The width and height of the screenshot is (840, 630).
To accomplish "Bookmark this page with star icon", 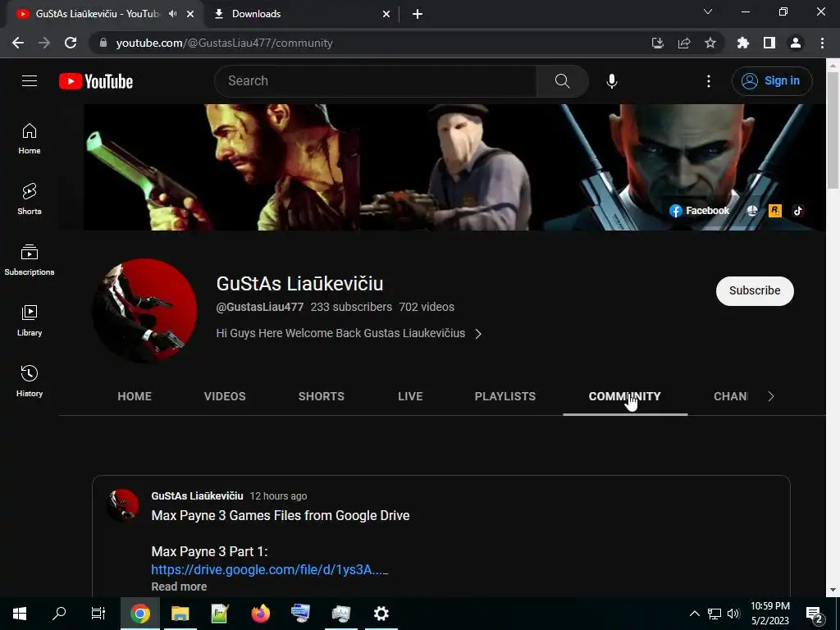I will click(x=710, y=43).
